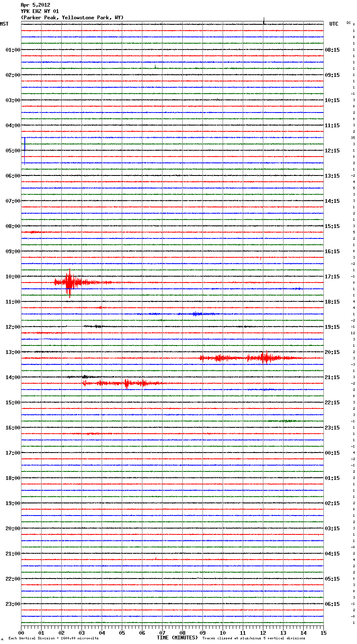Click the Parker Peak, Yellowstone Park location label
The image size is (357, 644).
(72, 18)
